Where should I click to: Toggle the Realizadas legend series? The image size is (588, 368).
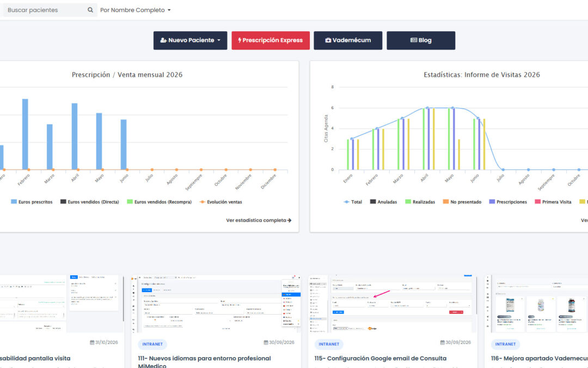tap(420, 202)
